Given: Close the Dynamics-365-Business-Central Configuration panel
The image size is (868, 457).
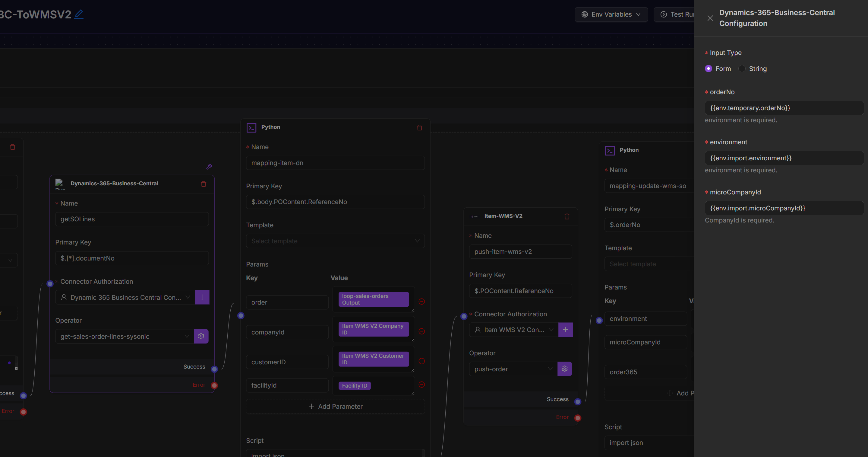Looking at the screenshot, I should click(710, 18).
